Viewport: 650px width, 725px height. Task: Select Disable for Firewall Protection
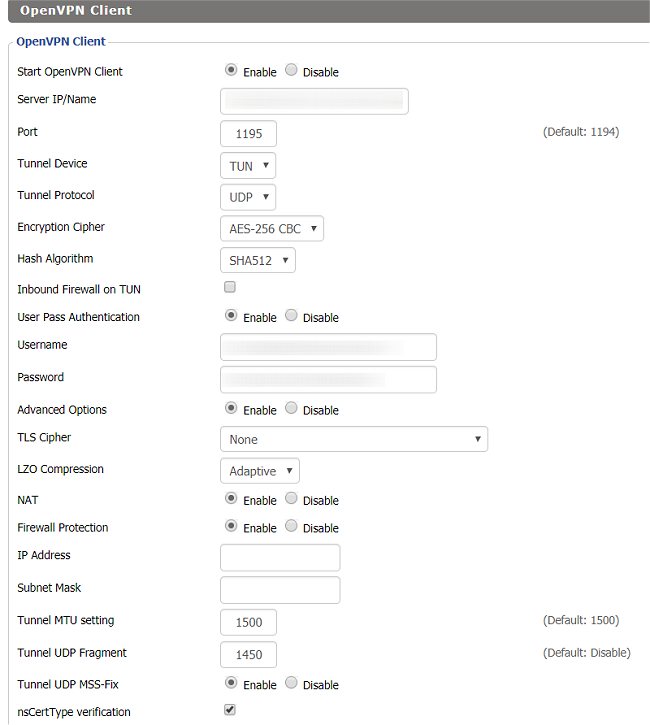click(x=291, y=526)
